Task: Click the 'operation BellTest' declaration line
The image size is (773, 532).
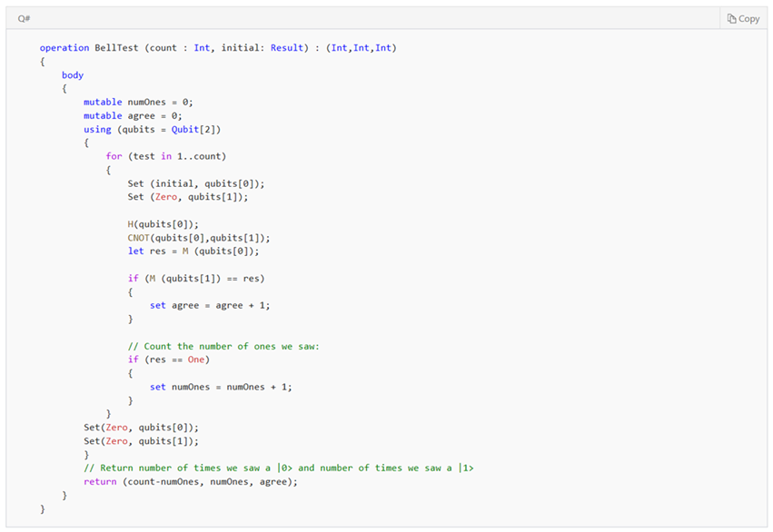Action: (218, 48)
